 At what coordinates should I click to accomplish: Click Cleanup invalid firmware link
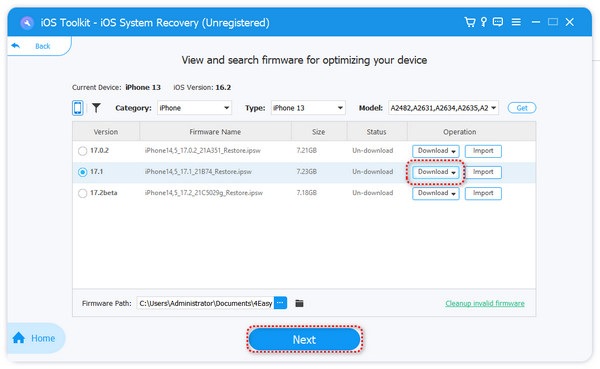click(x=485, y=304)
